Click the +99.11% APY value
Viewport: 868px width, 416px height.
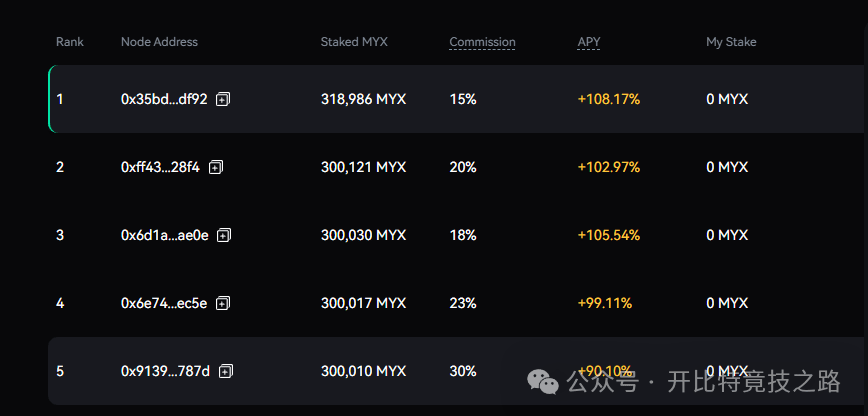pos(604,303)
